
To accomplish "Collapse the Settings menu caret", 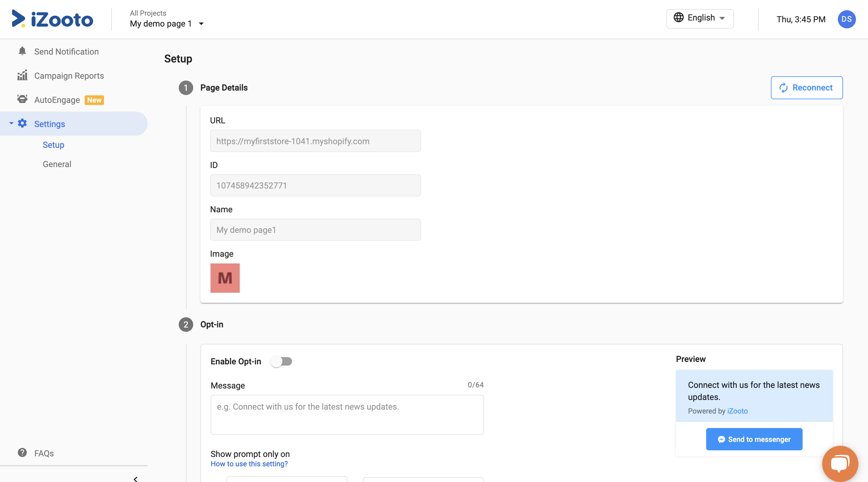I will pyautogui.click(x=11, y=123).
